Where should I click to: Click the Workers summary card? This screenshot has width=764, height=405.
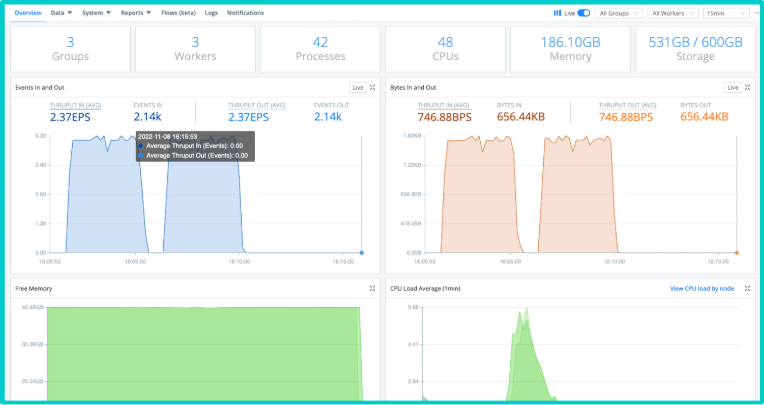195,49
